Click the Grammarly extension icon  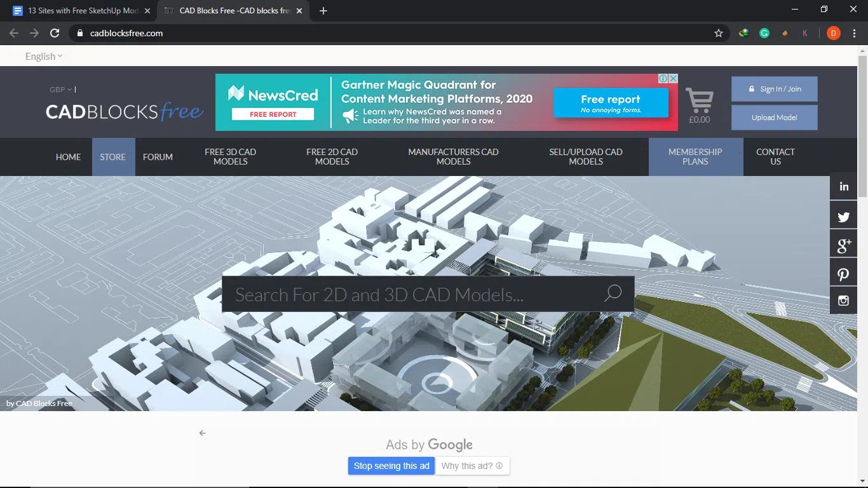[x=764, y=32]
